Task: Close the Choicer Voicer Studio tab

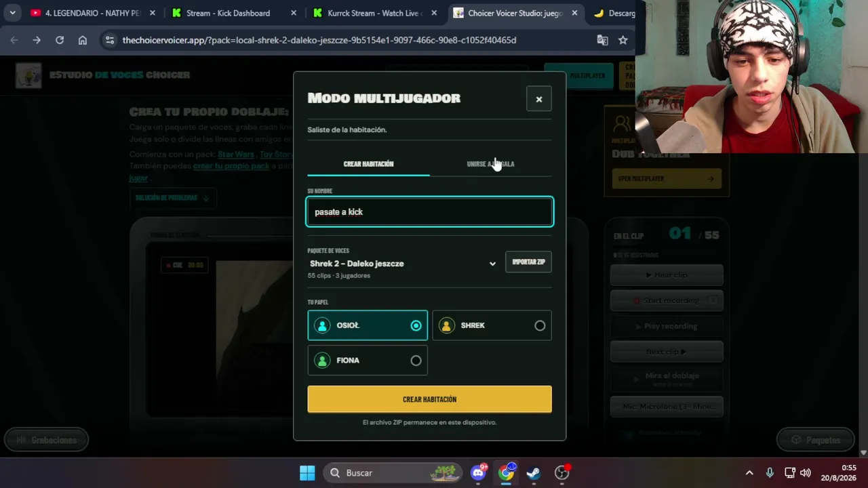Action: click(x=574, y=13)
